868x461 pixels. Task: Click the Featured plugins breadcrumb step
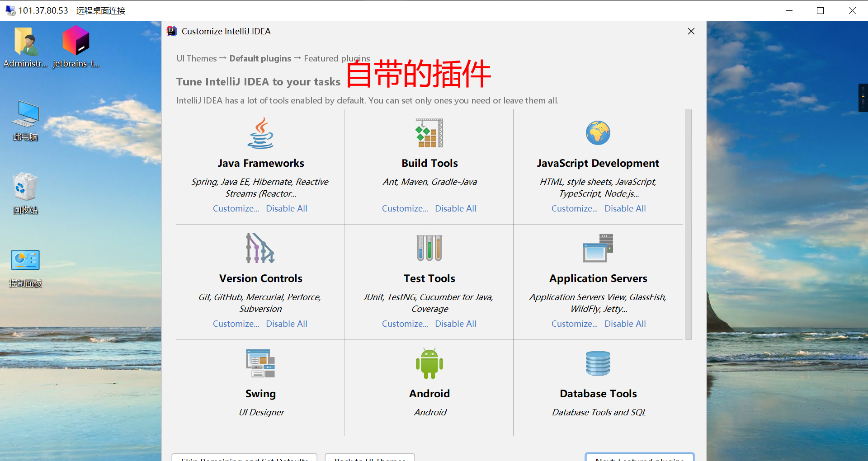pyautogui.click(x=337, y=58)
